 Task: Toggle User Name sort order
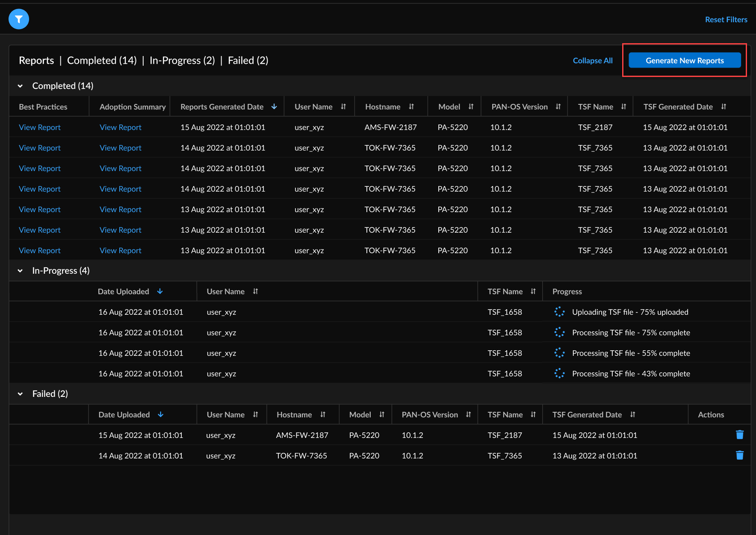pos(343,106)
